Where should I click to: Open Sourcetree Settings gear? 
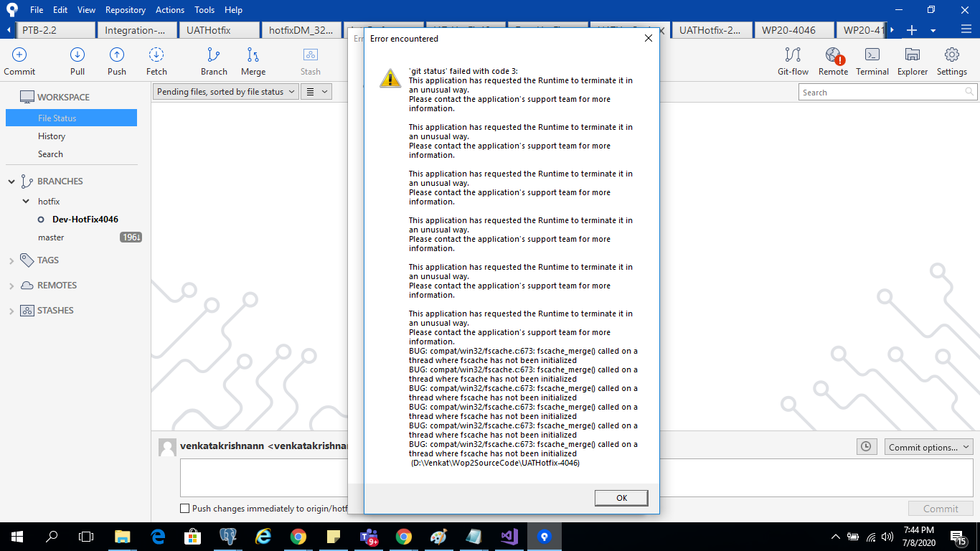[952, 61]
